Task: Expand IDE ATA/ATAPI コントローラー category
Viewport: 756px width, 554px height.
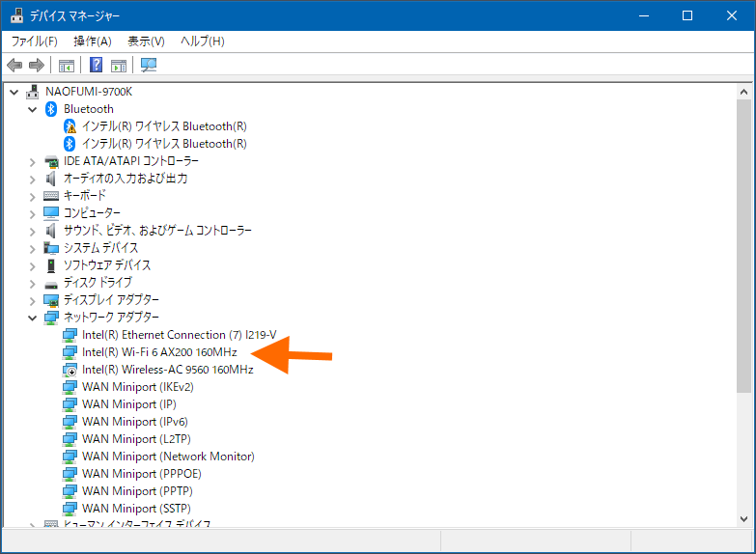Action: [32, 162]
